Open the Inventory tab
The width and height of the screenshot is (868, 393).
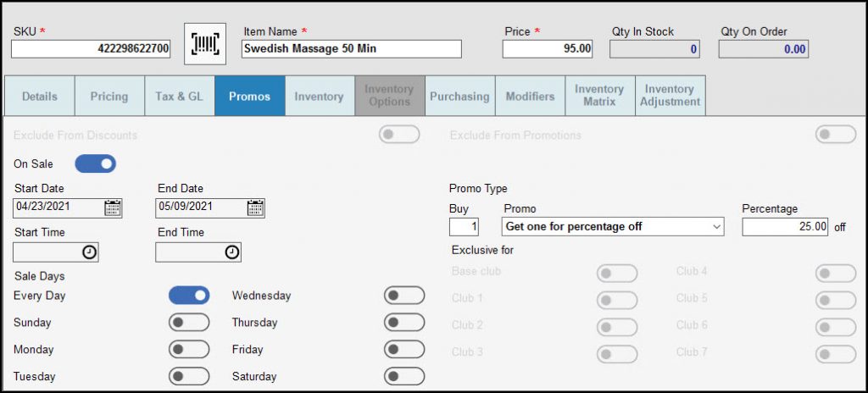tap(320, 96)
